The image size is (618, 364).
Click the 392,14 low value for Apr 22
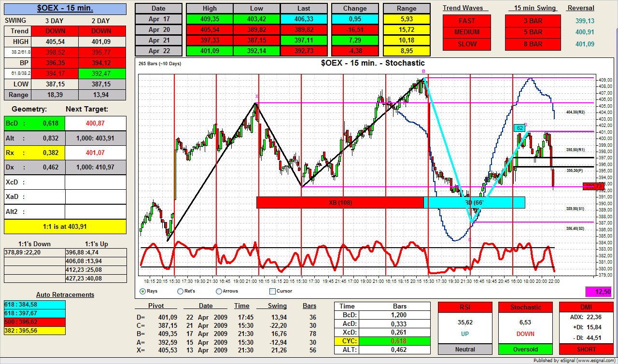pos(256,51)
